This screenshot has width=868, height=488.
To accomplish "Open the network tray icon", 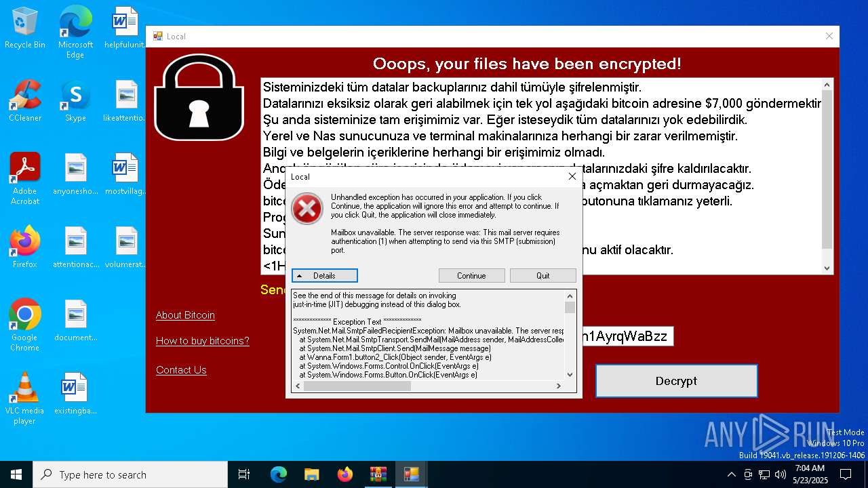I will click(x=764, y=474).
